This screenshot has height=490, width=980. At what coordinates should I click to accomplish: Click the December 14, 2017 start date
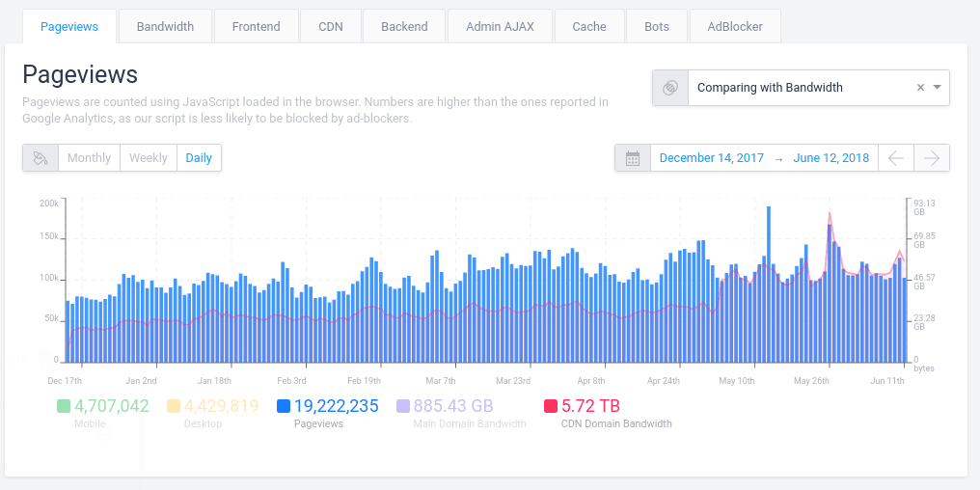pos(711,157)
